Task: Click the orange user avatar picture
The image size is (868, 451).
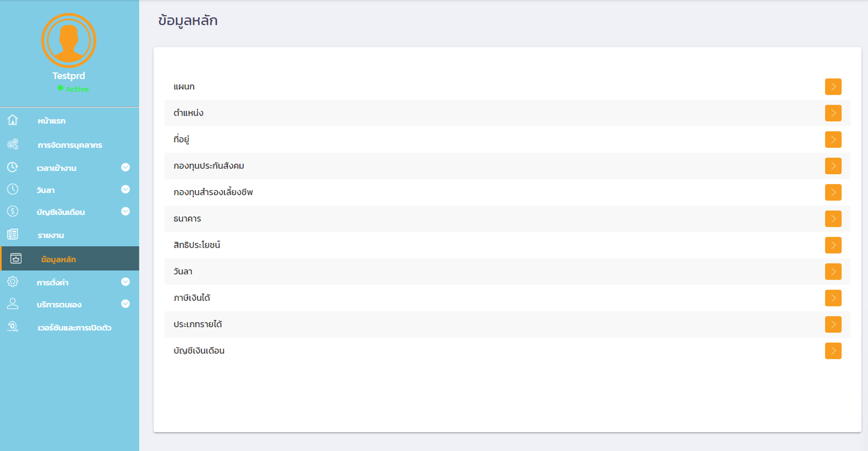Action: point(69,40)
